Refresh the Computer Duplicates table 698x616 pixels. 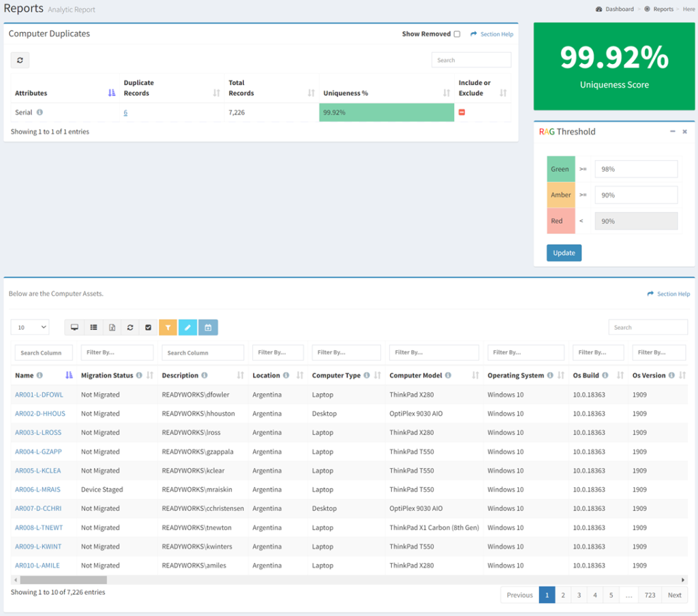click(20, 60)
